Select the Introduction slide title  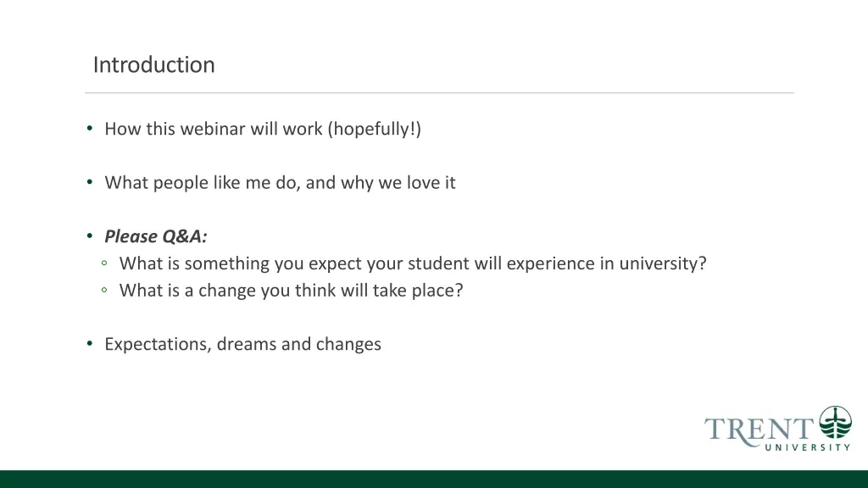[x=154, y=64]
